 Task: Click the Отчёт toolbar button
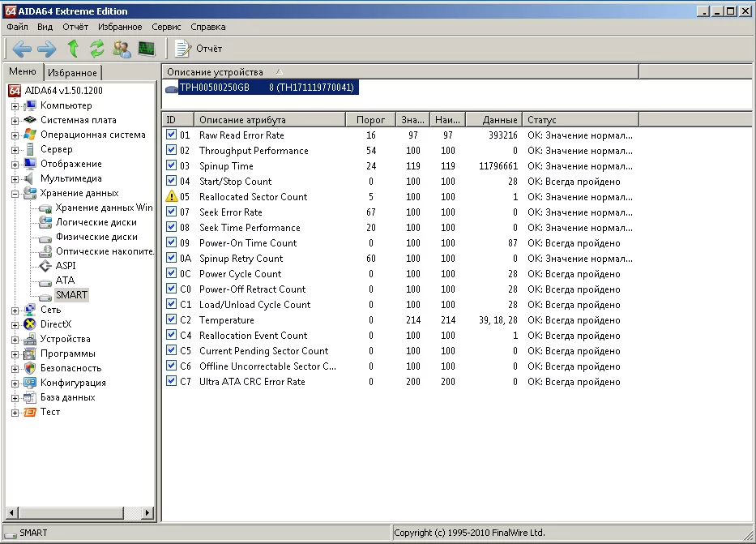click(199, 49)
